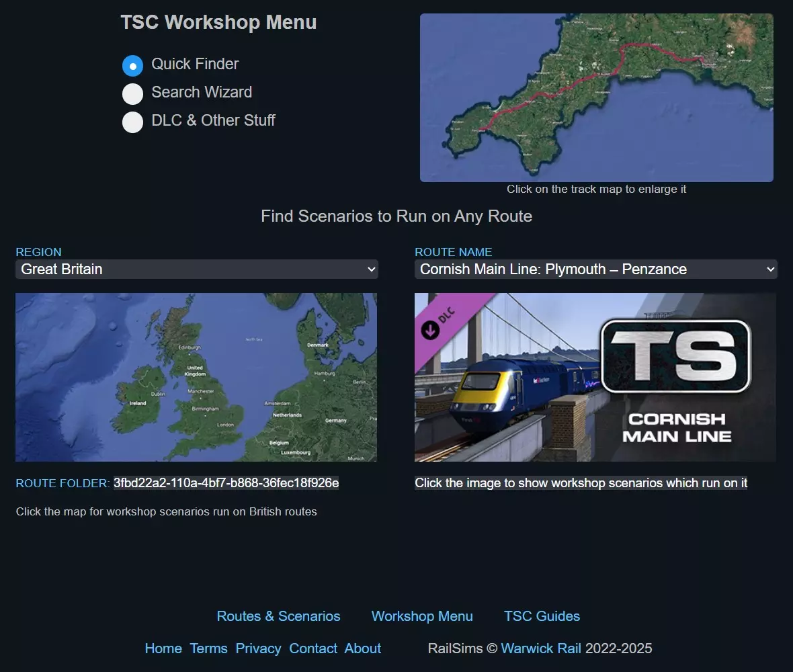
Task: Enlarge the Cornwall track map
Action: 596,97
